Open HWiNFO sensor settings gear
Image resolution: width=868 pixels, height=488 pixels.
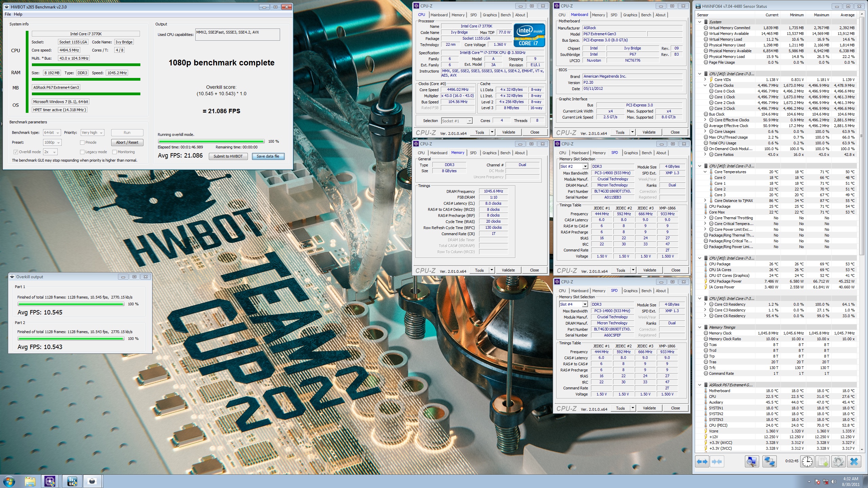tap(839, 461)
